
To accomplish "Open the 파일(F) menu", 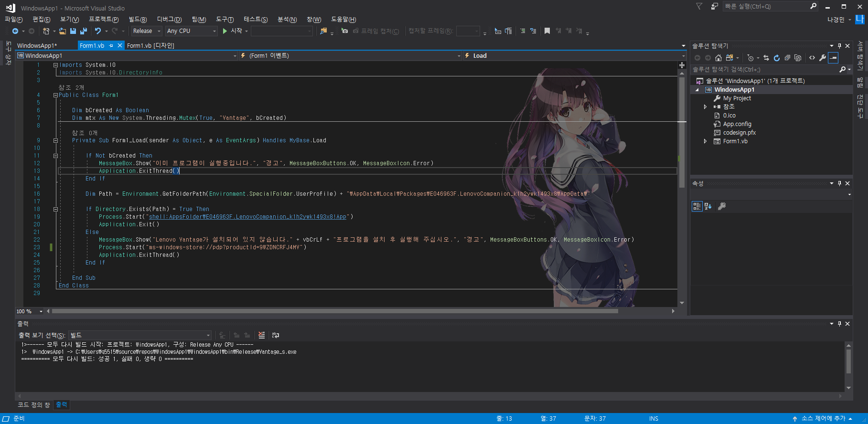I will pyautogui.click(x=13, y=19).
